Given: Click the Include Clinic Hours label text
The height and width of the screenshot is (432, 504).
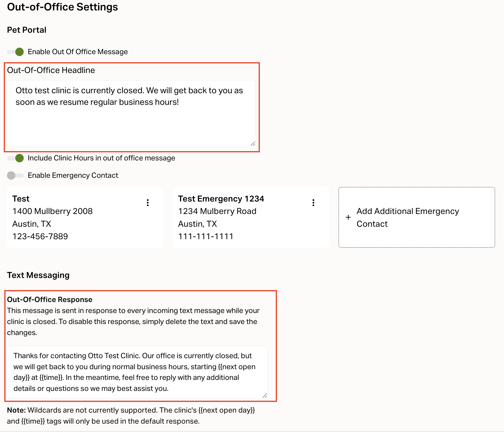Looking at the screenshot, I should pyautogui.click(x=101, y=158).
